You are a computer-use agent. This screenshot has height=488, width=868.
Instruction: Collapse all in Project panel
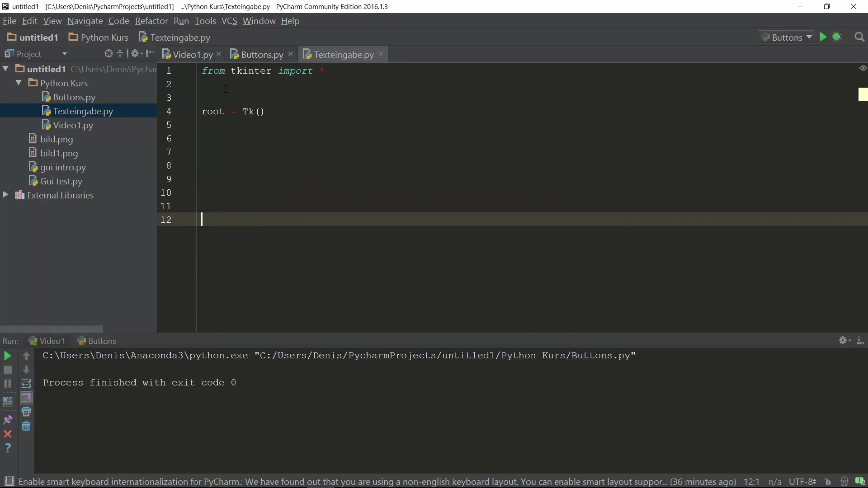pos(120,54)
